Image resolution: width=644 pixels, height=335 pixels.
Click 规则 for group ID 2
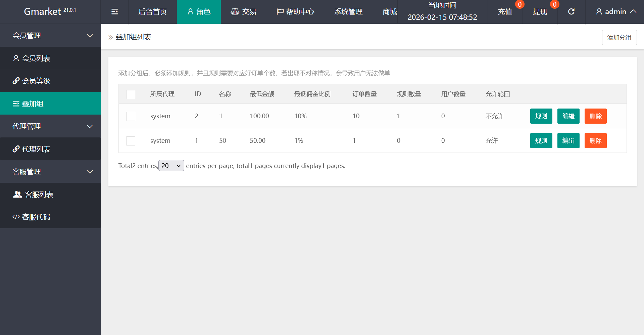(541, 116)
